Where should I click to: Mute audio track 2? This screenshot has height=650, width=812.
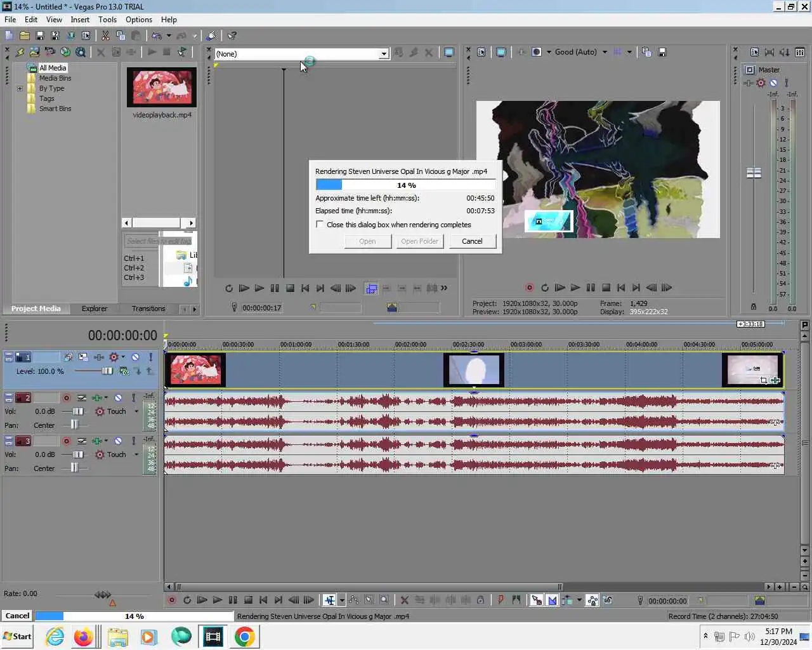coord(118,398)
